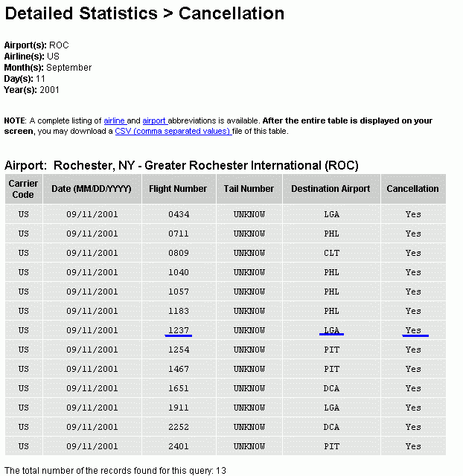Click the Tail Number column header
463x476 pixels.
249,189
